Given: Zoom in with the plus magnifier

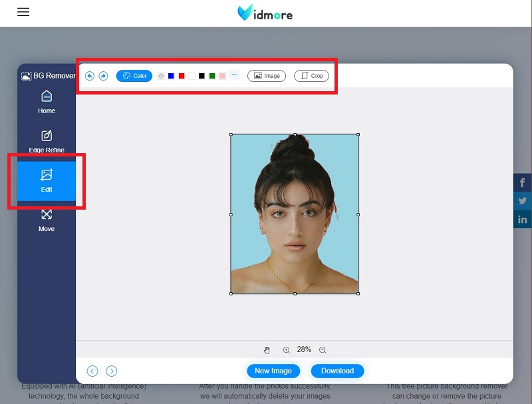Looking at the screenshot, I should pos(287,350).
